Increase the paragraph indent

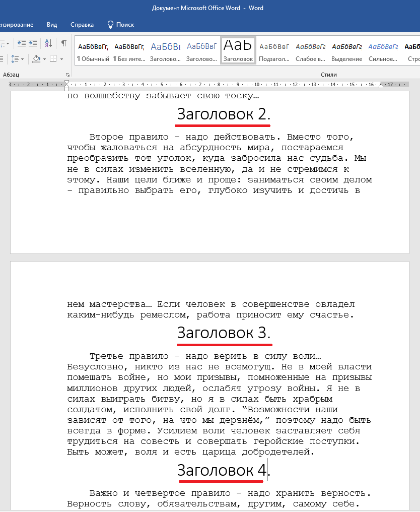(33, 43)
